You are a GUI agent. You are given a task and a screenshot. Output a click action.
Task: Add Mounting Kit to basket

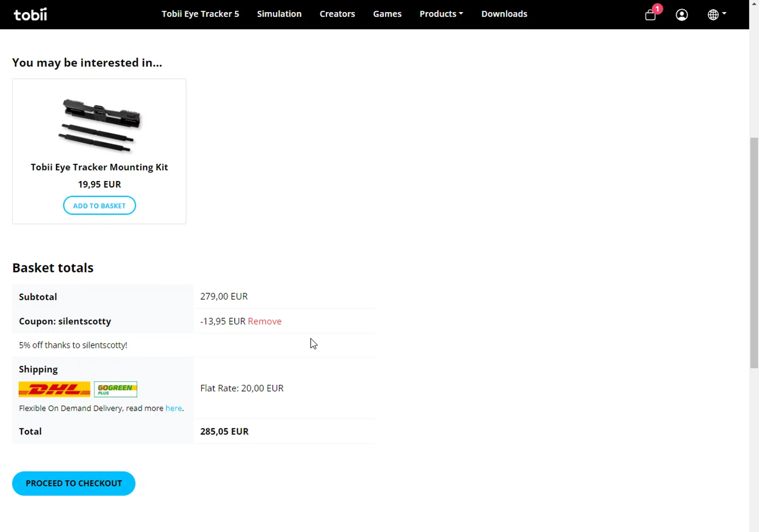click(99, 205)
